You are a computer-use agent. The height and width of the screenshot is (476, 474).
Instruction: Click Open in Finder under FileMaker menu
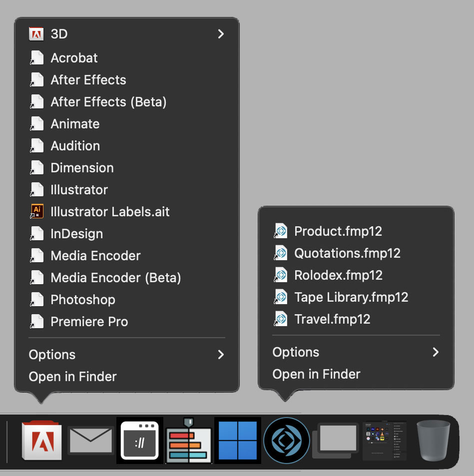pos(317,374)
